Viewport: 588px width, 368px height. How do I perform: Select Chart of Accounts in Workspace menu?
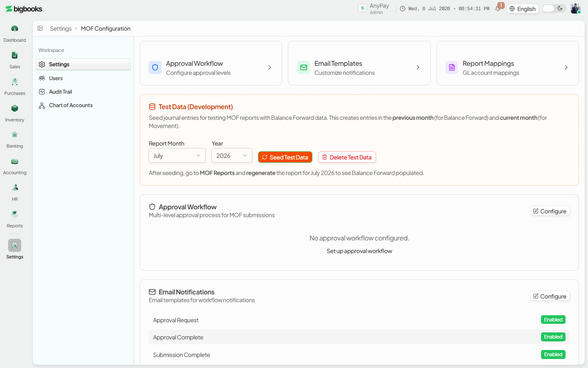[83, 105]
